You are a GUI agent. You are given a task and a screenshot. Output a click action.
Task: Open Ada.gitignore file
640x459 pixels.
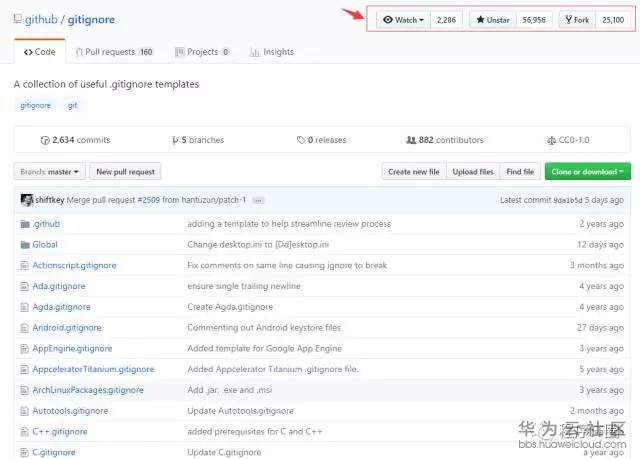click(x=59, y=286)
